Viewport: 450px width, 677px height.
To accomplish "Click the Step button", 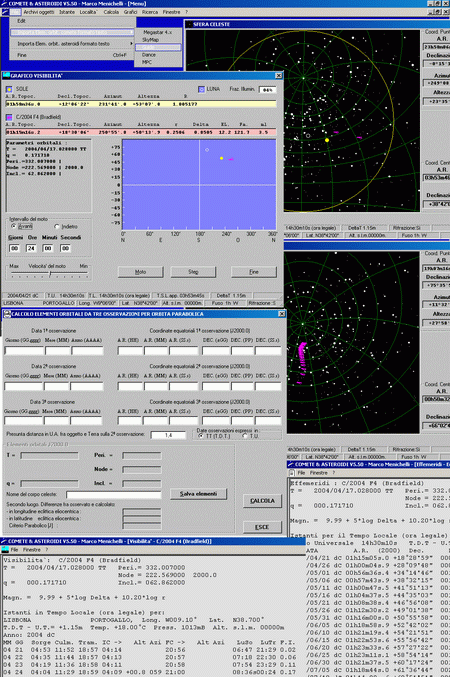I will (193, 272).
